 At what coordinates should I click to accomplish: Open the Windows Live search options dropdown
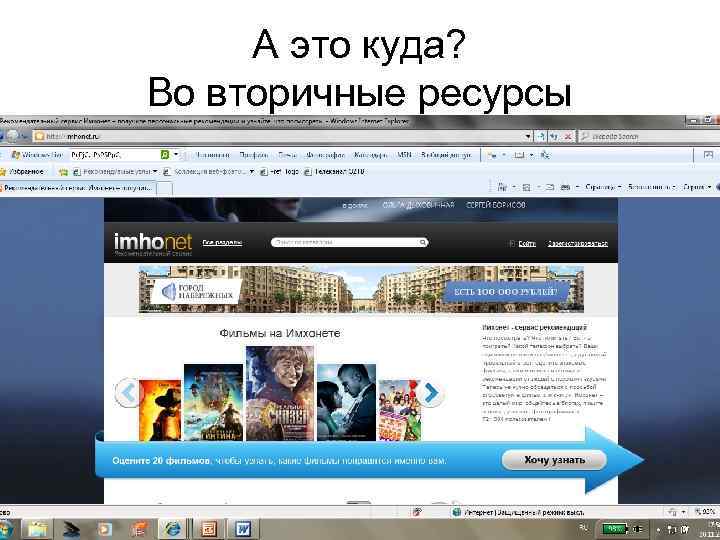point(176,155)
